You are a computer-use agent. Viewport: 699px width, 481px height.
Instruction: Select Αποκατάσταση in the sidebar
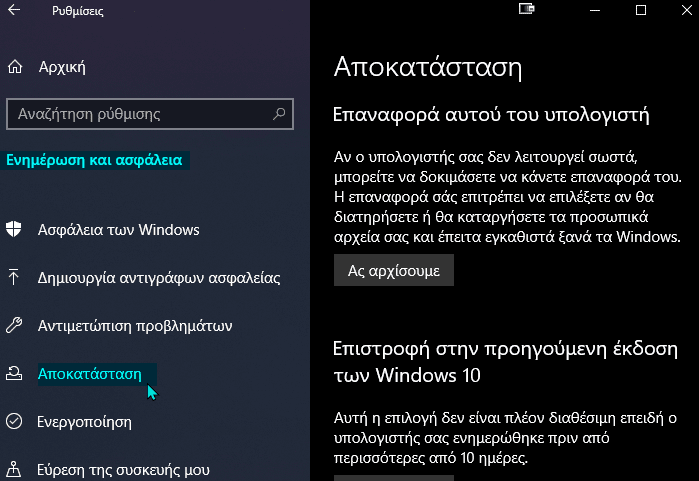[x=90, y=374]
